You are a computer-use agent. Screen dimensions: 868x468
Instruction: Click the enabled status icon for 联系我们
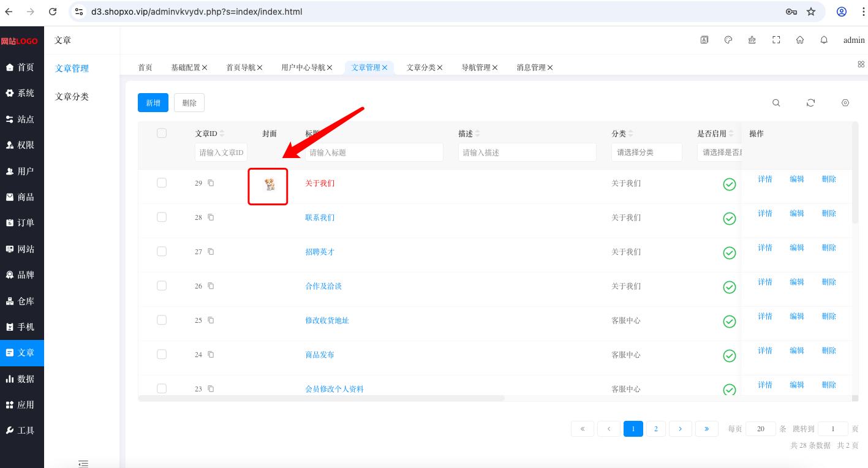point(730,219)
